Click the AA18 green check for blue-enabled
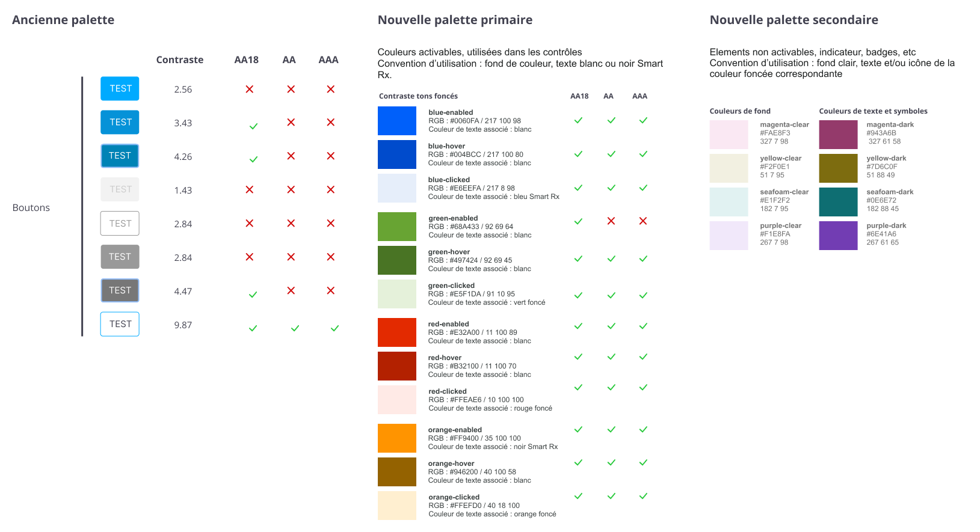Viewport: 980px width, 532px height. pos(578,120)
